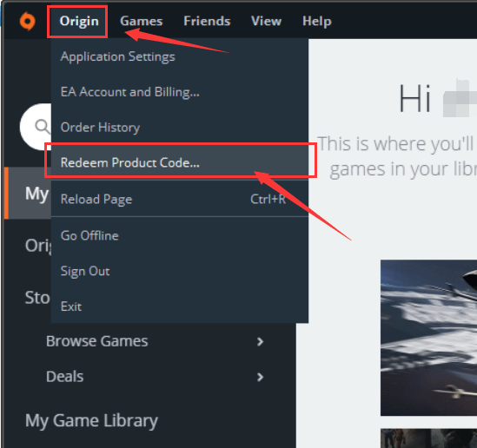Select Application Settings from the menu
Viewport: 477px width, 448px height.
(x=180, y=56)
